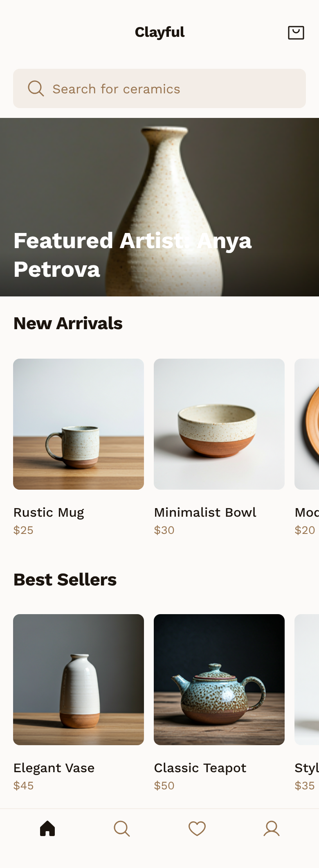
Task: Open the shopping bag icon
Action: pyautogui.click(x=296, y=32)
